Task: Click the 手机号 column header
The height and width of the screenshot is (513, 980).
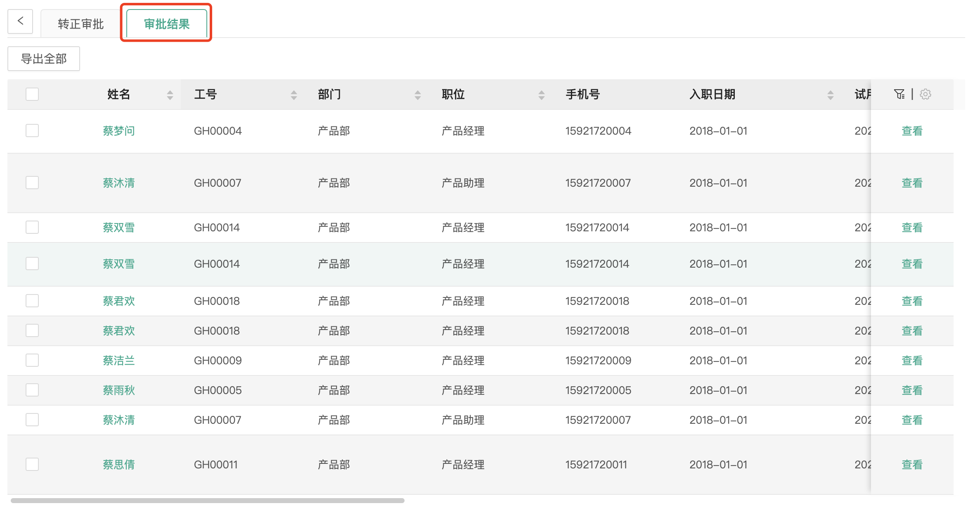Action: [x=582, y=95]
